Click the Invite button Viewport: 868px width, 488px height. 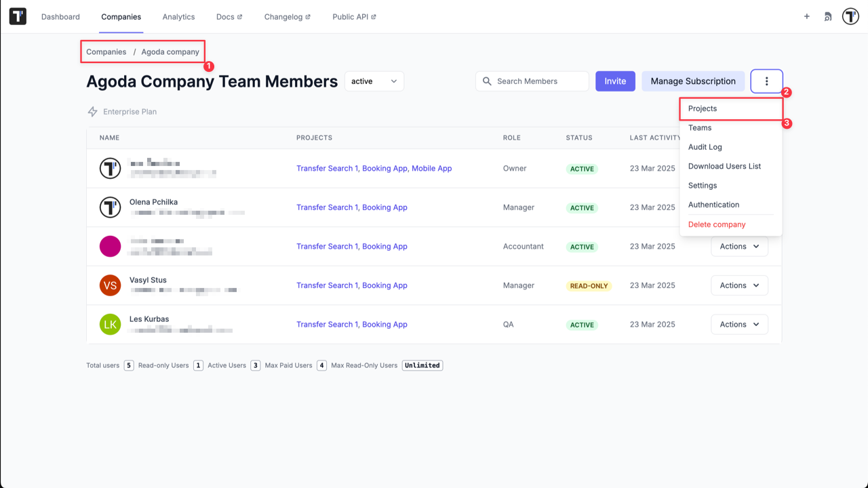pos(614,81)
